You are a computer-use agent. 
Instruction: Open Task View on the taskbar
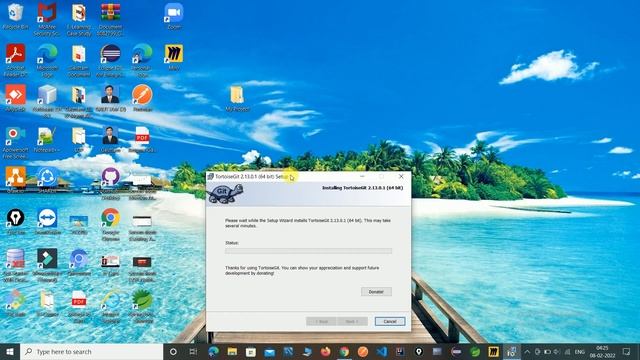(x=193, y=351)
